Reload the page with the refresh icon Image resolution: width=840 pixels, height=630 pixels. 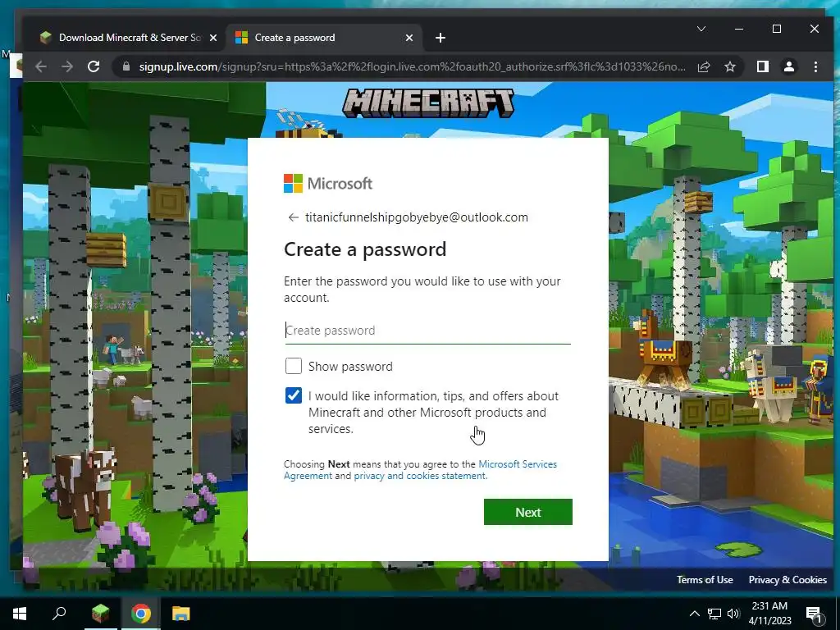click(x=94, y=66)
